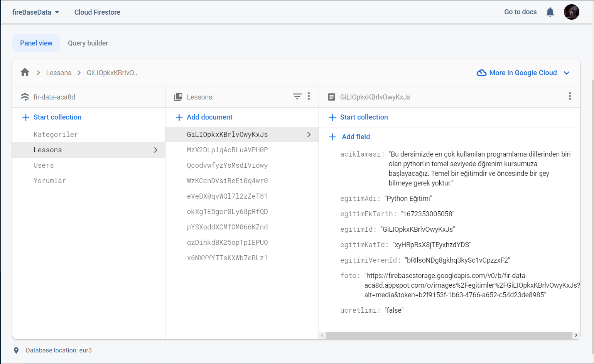Open notifications bell icon

point(550,12)
